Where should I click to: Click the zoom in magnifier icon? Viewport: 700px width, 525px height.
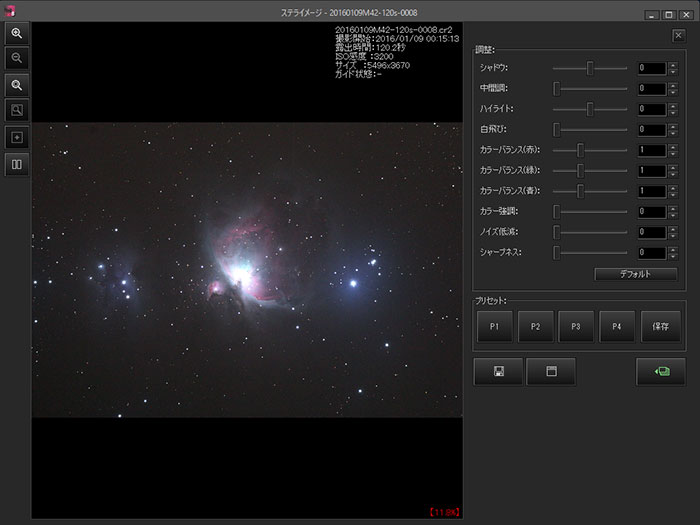(17, 33)
